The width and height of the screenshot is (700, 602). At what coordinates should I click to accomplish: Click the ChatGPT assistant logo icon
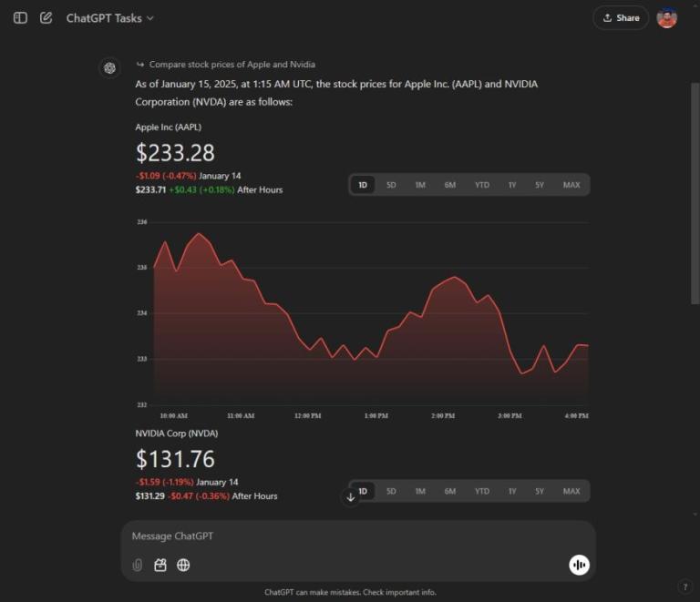click(109, 67)
